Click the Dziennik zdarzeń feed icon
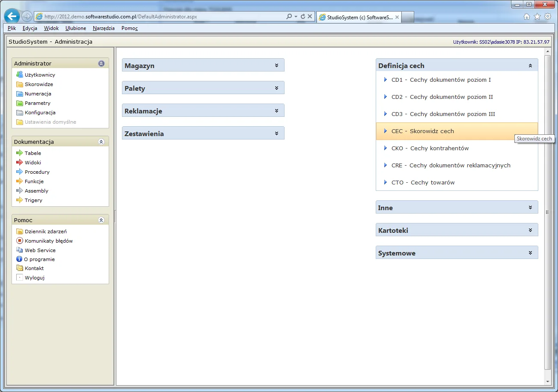 tap(19, 231)
